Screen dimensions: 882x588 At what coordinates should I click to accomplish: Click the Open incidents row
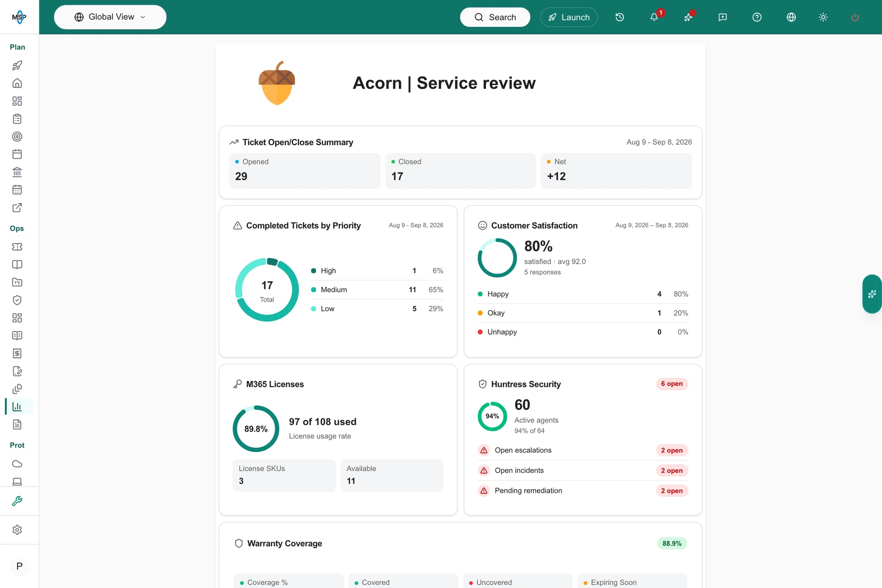tap(583, 470)
